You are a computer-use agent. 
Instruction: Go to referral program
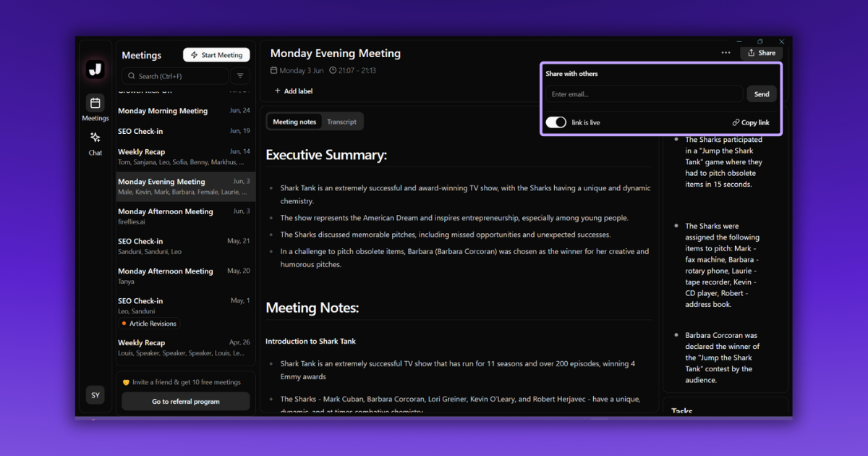click(186, 402)
